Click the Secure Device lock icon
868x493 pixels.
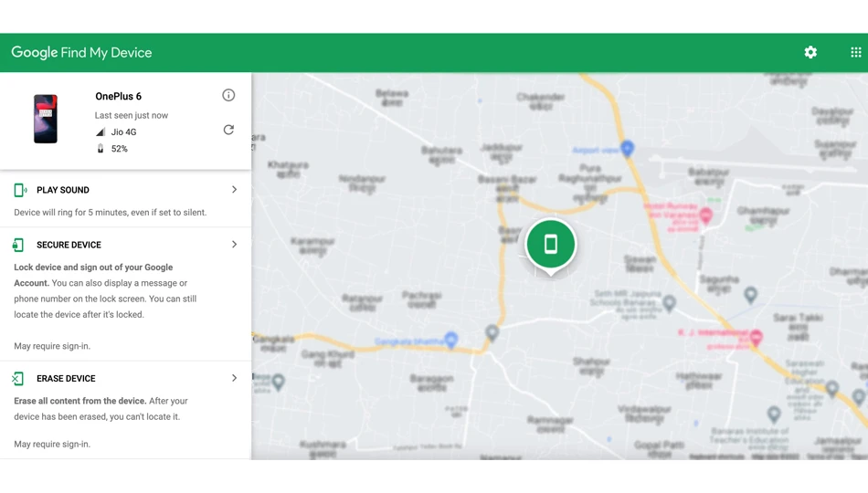[x=18, y=245]
